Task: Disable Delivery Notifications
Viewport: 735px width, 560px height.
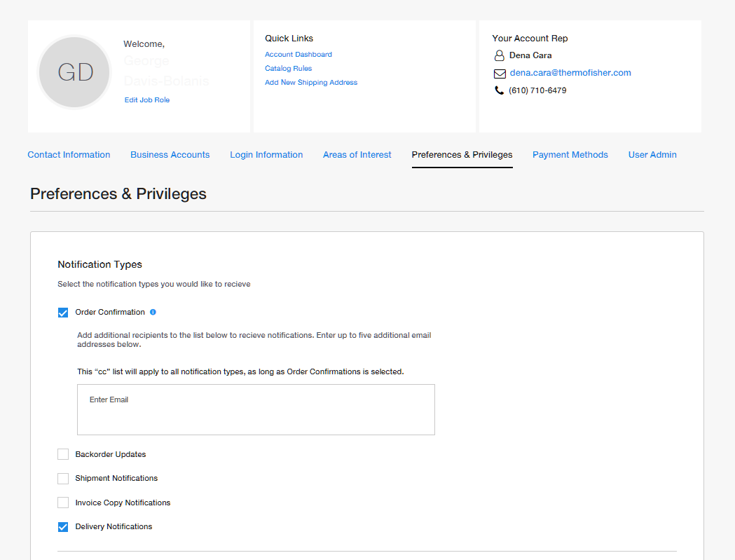Action: [63, 526]
